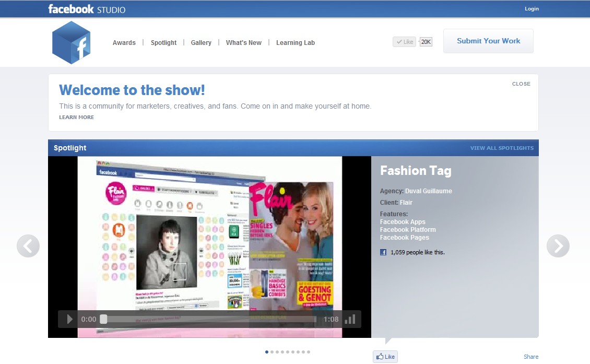Click the Facebook Apps feature link
Image resolution: width=590 pixels, height=364 pixels.
tap(403, 222)
